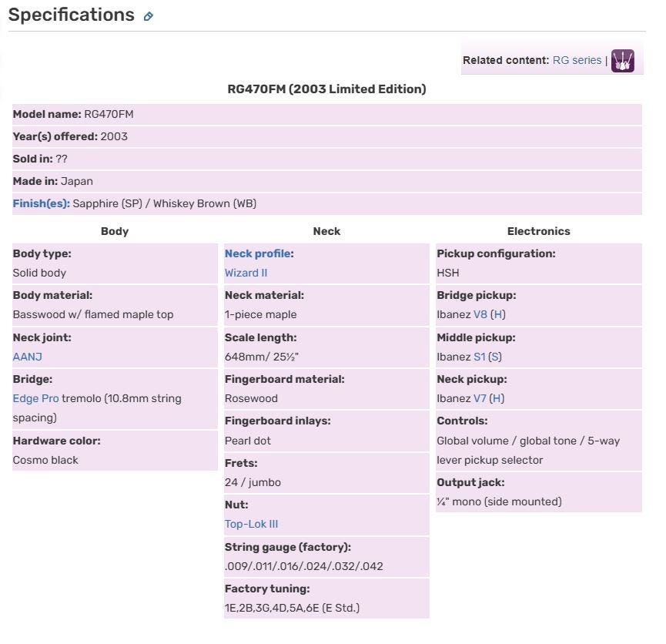Open the RG series link
The width and height of the screenshot is (666, 644).
pyautogui.click(x=577, y=60)
